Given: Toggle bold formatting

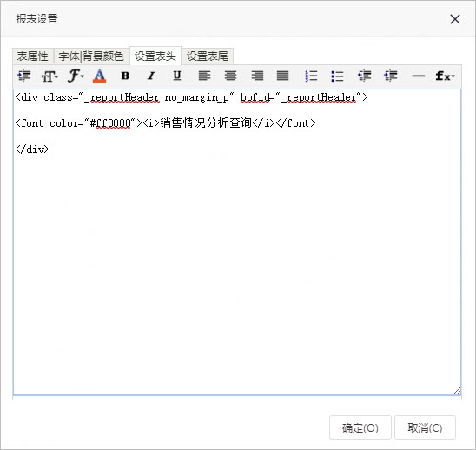Looking at the screenshot, I should [125, 76].
